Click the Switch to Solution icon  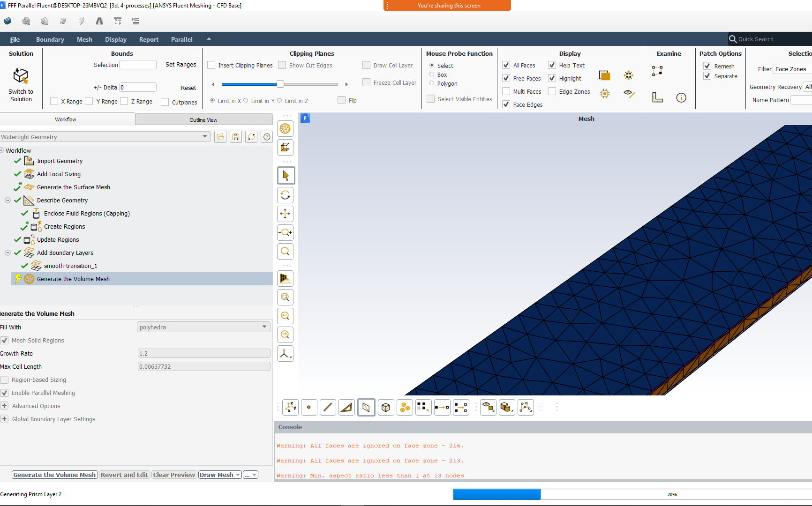click(x=21, y=76)
